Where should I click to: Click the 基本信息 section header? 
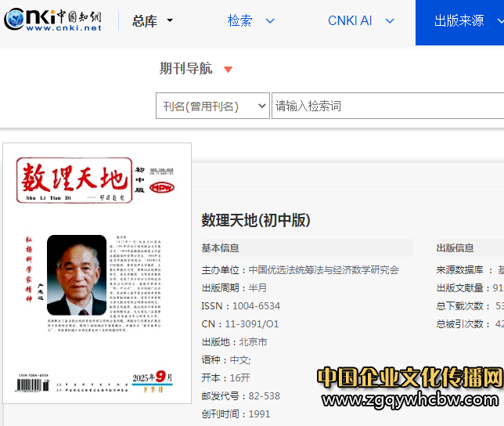(221, 248)
